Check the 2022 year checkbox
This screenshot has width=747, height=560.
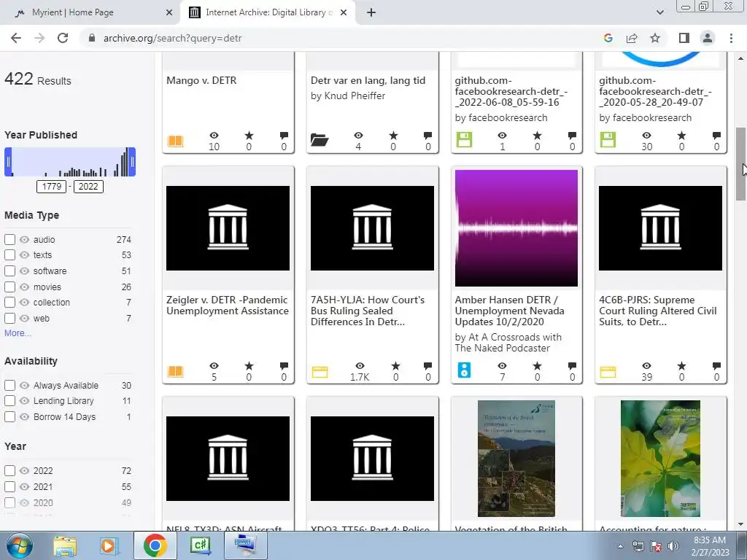point(9,470)
